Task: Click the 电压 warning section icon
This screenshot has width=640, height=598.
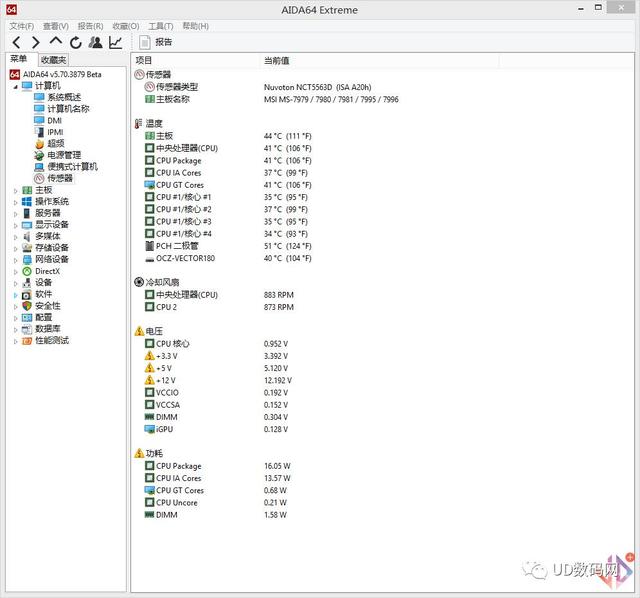Action: 139,331
